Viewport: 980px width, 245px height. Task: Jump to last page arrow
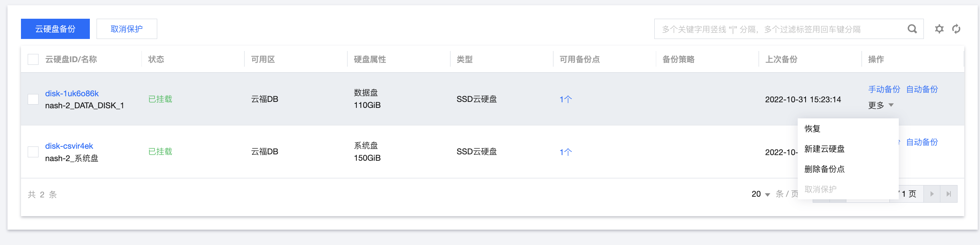[949, 194]
